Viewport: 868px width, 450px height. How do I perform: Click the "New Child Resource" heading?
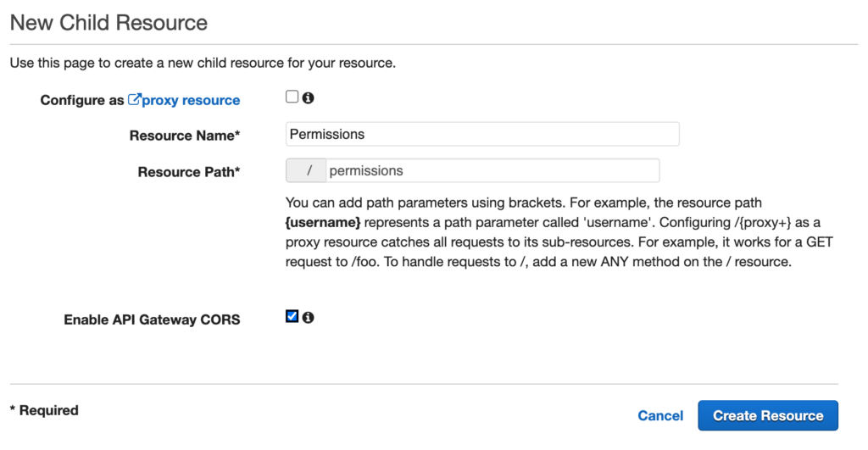click(108, 23)
